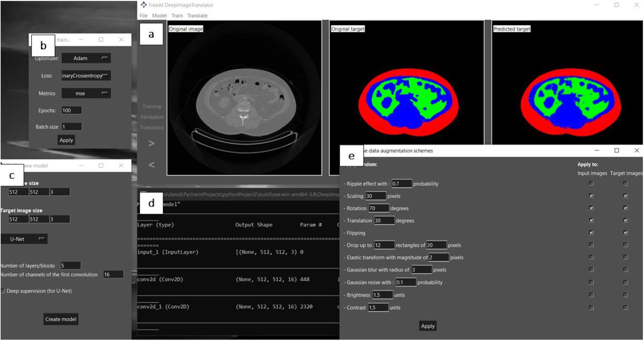The width and height of the screenshot is (644, 341).
Task: Click the previous image arrow (<)
Action: [151, 165]
